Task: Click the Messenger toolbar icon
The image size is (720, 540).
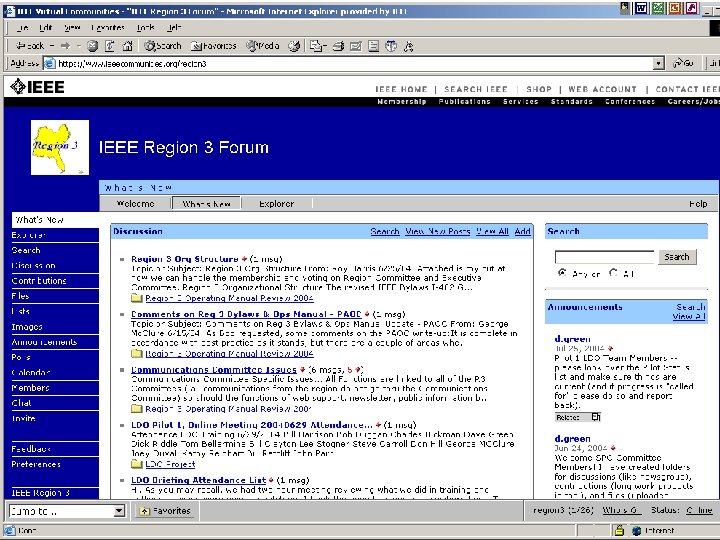Action: [408, 46]
